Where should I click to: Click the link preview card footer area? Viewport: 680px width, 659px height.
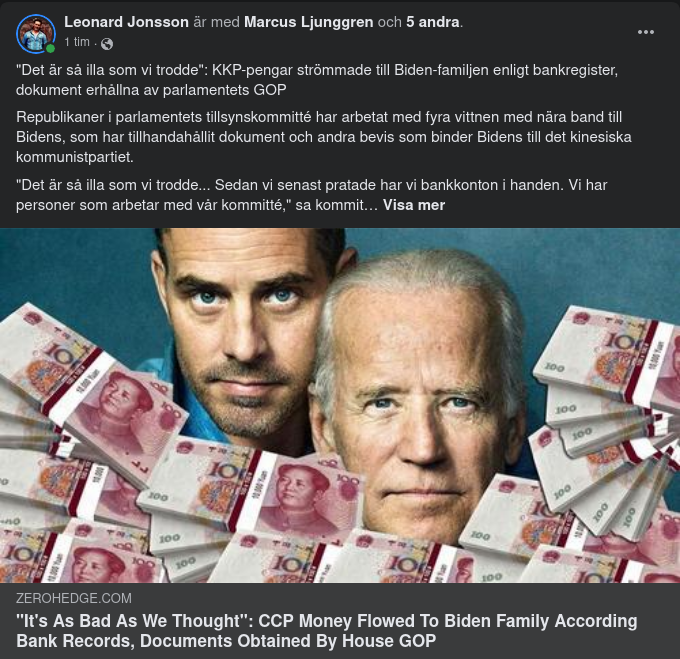click(340, 621)
